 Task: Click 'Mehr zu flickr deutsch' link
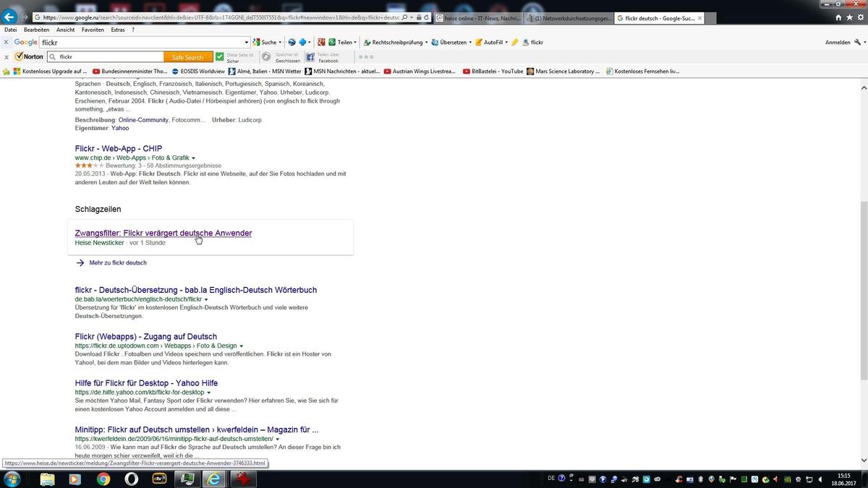[118, 263]
